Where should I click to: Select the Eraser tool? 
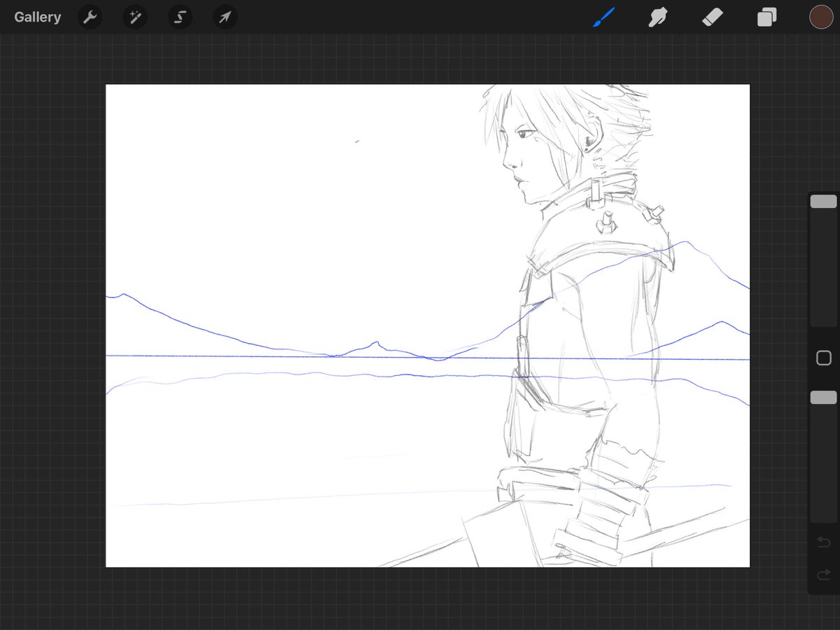point(713,17)
